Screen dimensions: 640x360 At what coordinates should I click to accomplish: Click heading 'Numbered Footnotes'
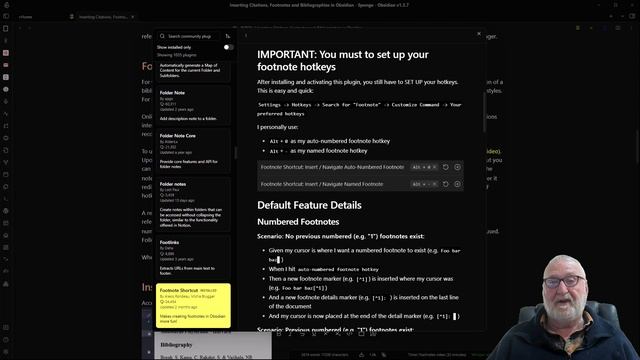[298, 222]
